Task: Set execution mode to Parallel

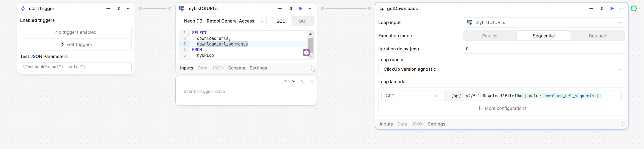Action: (x=489, y=36)
